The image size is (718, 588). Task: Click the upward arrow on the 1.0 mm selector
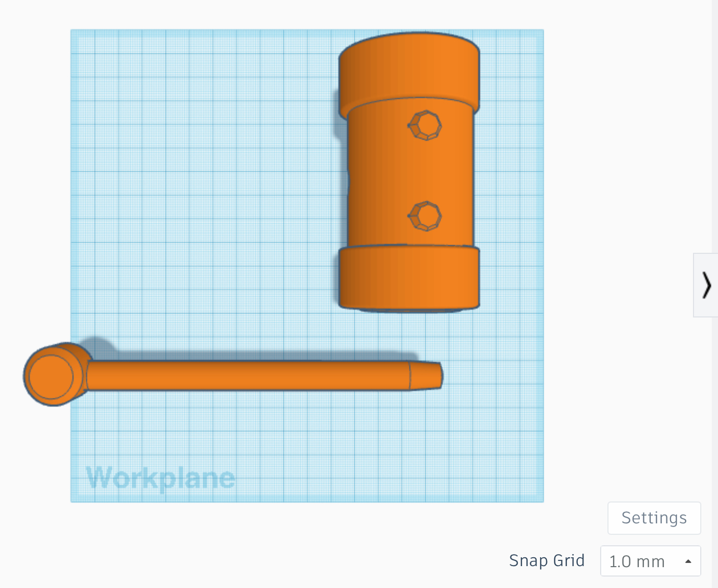click(687, 561)
